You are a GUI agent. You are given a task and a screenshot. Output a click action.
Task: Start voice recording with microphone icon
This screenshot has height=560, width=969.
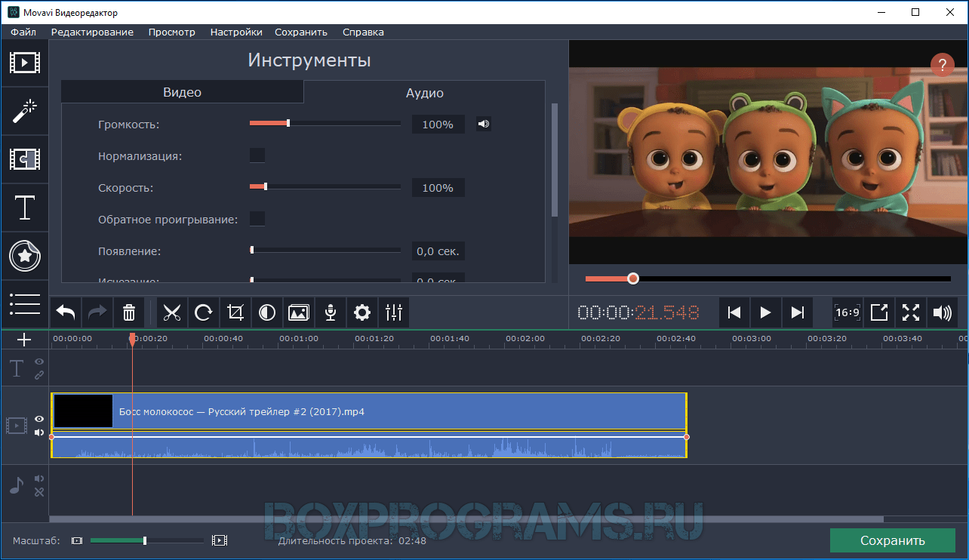(x=331, y=312)
